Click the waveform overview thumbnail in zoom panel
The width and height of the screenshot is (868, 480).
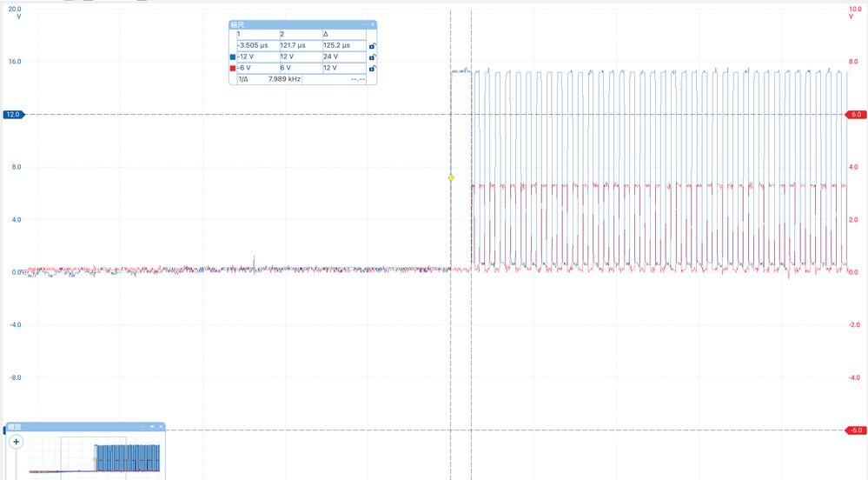(95, 458)
